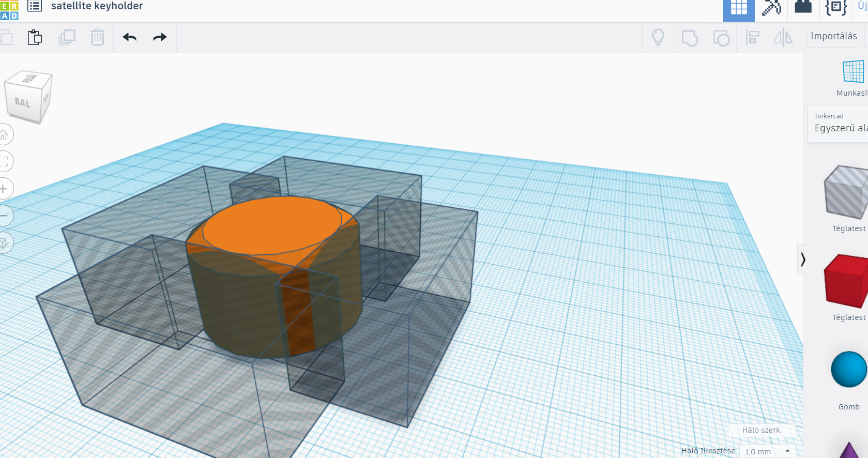This screenshot has height=458, width=868.
Task: Zoom out with the minus button
Action: [4, 216]
